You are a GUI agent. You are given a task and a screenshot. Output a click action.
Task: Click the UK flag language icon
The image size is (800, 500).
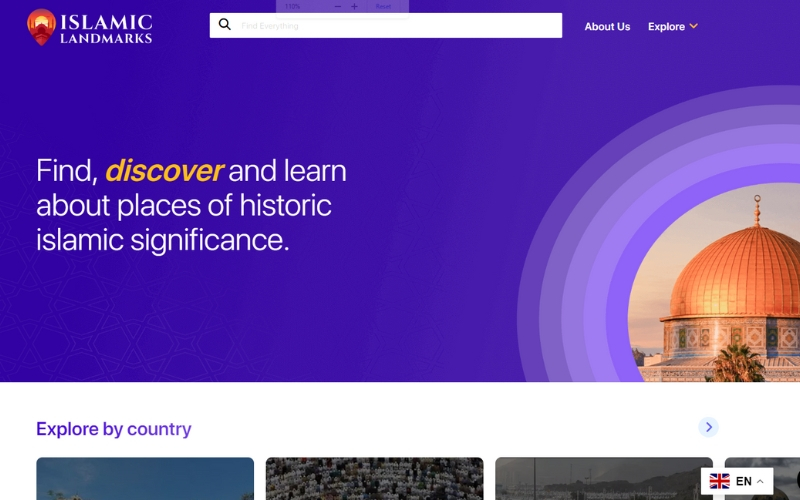(x=719, y=481)
